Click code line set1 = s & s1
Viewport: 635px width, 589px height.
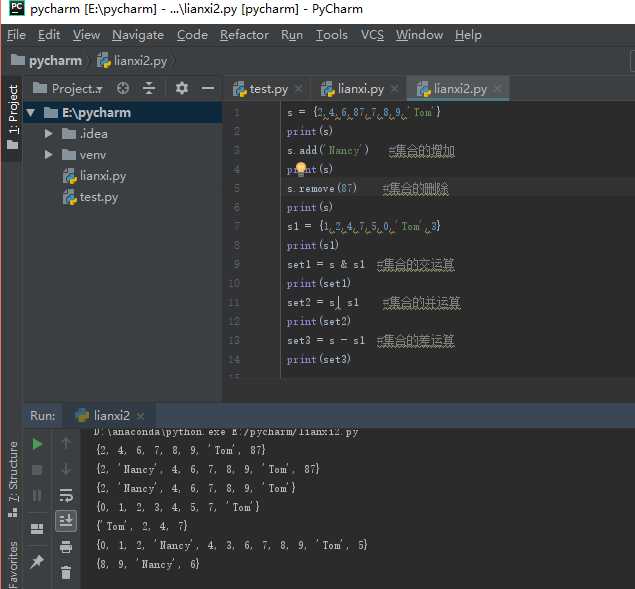point(326,265)
